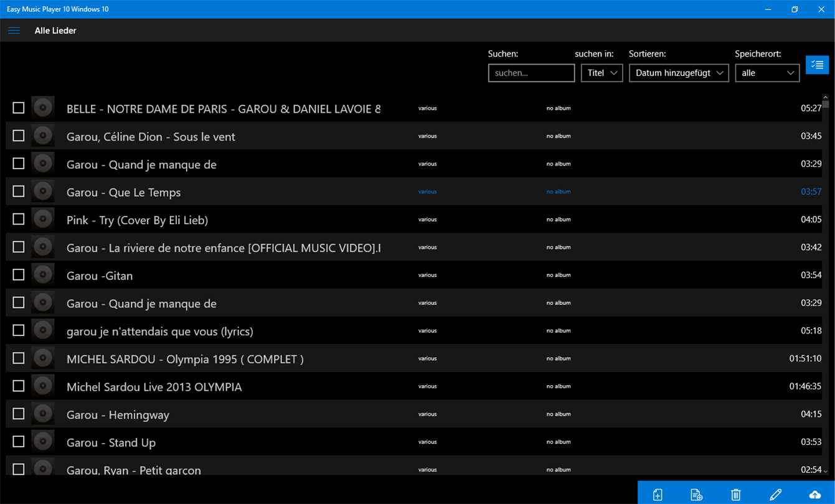Click duration 01:51:10 of Olympia 1995

coord(805,358)
